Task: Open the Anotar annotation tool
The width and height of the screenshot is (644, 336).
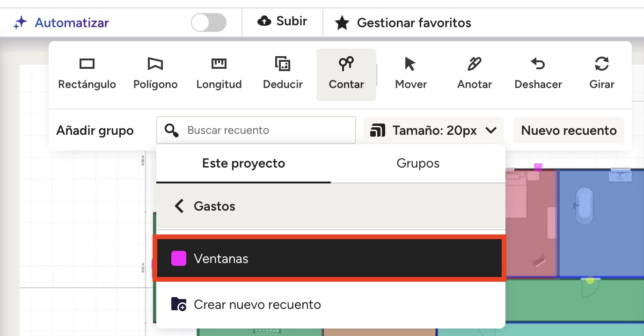Action: (474, 74)
